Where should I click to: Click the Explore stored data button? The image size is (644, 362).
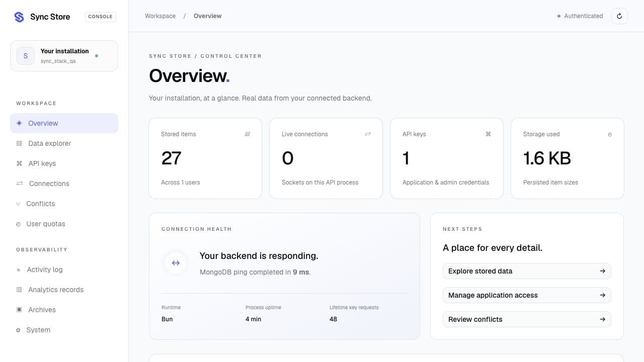click(x=527, y=271)
